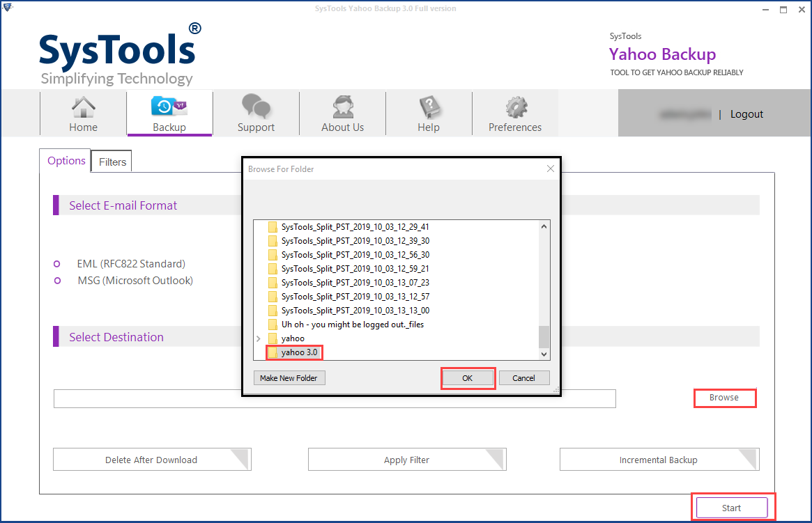
Task: Open the Backup folder icon
Action: tap(169, 107)
